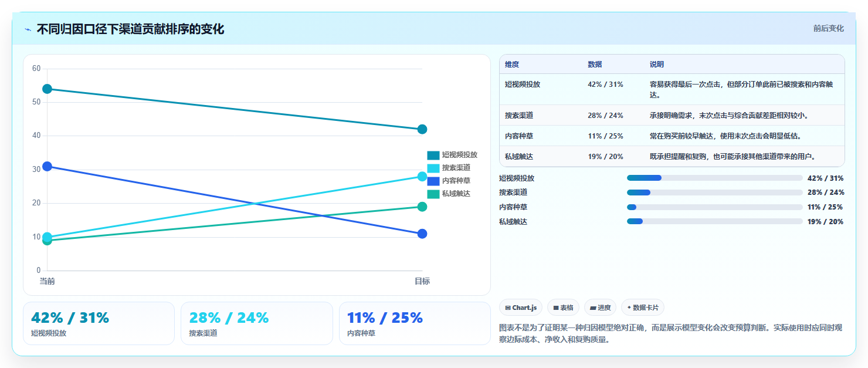Click the 内容种草 progress bar
The width and height of the screenshot is (868, 368).
[x=714, y=207]
